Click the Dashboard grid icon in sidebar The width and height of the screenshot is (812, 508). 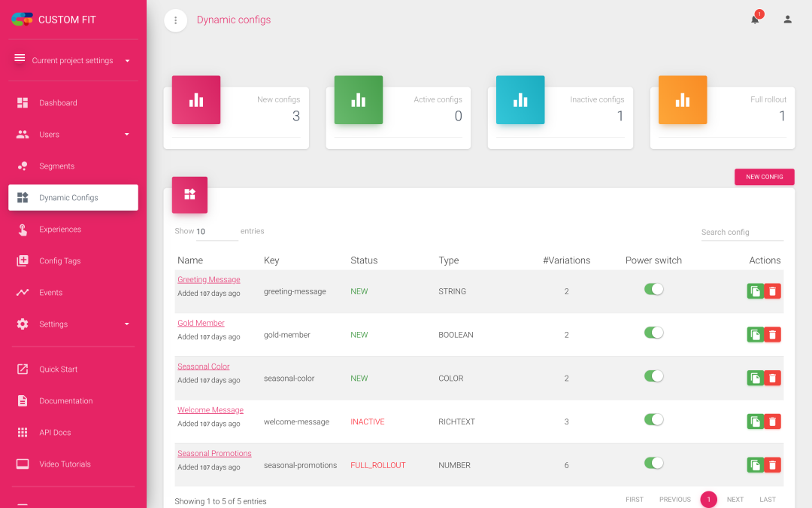click(x=23, y=102)
